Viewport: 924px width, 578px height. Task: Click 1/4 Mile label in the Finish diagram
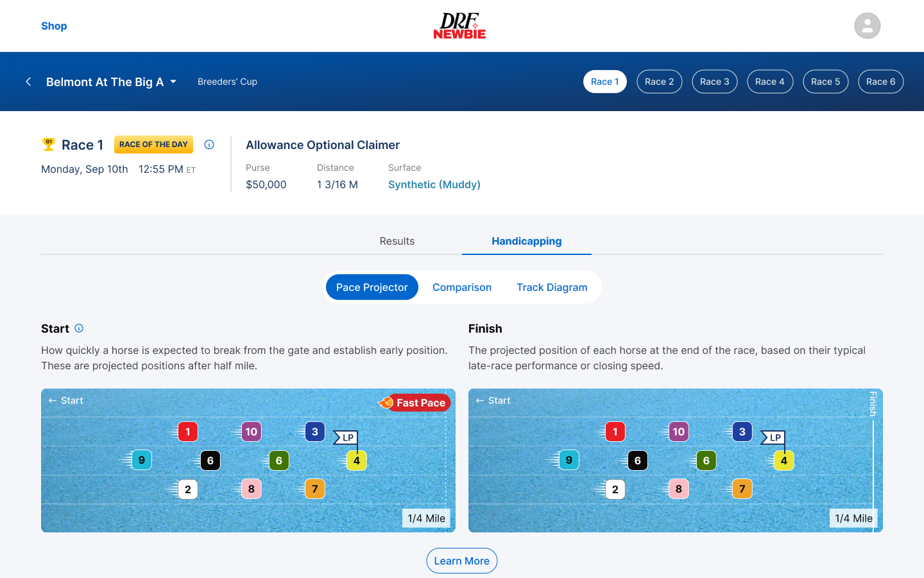854,518
